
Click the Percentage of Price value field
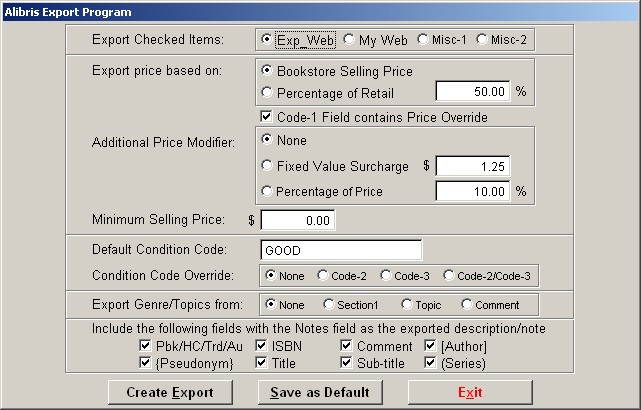click(473, 191)
